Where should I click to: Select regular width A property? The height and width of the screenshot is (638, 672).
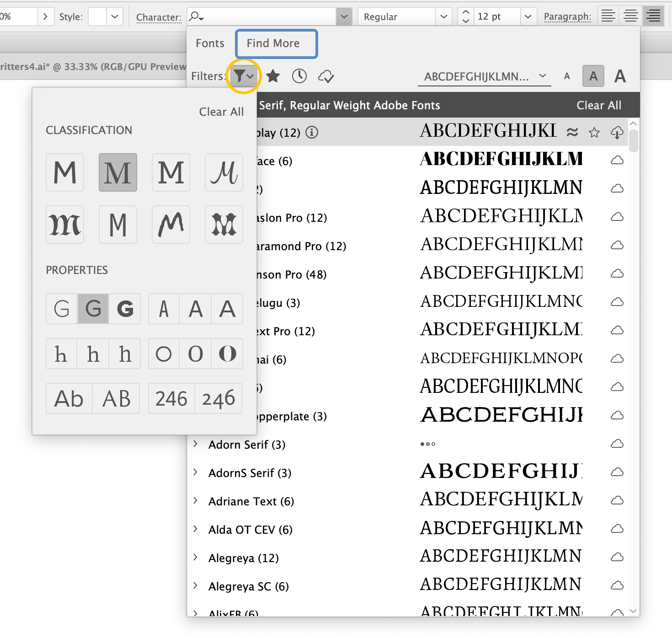click(196, 309)
